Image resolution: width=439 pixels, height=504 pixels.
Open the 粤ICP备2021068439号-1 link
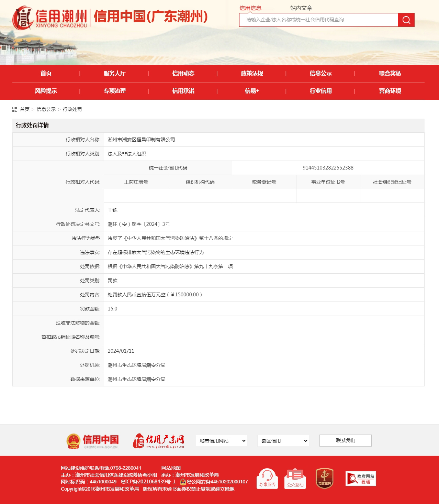(x=148, y=482)
